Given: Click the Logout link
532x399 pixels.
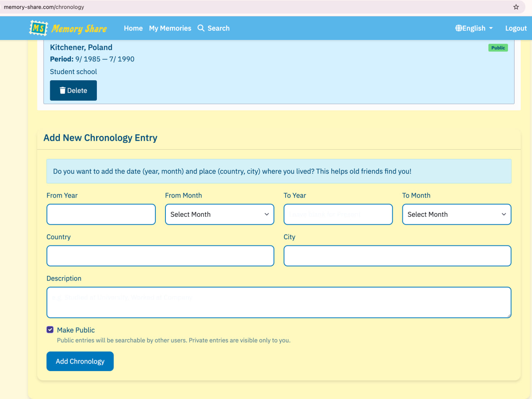Looking at the screenshot, I should pyautogui.click(x=516, y=28).
